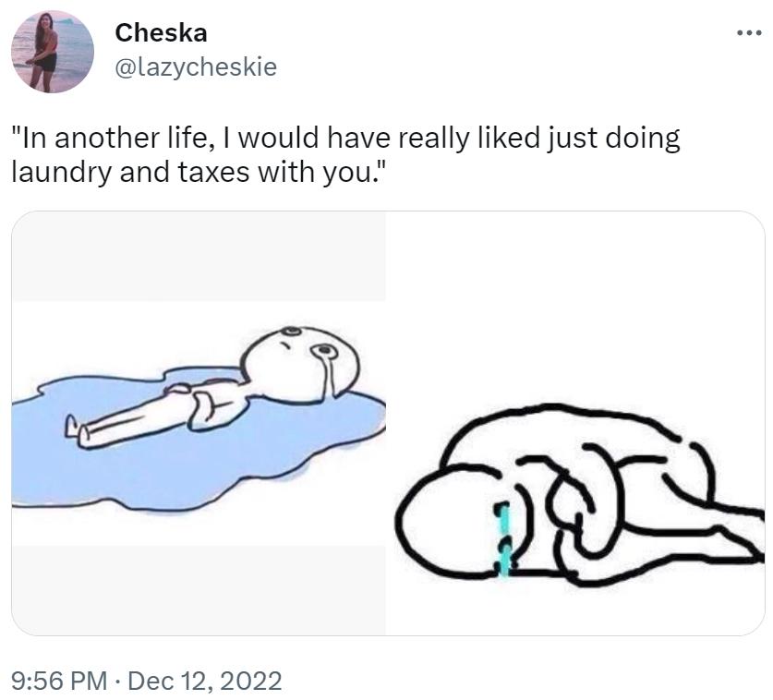This screenshot has width=773, height=700.
Task: Click Cheska's round profile avatar
Action: (x=52, y=52)
